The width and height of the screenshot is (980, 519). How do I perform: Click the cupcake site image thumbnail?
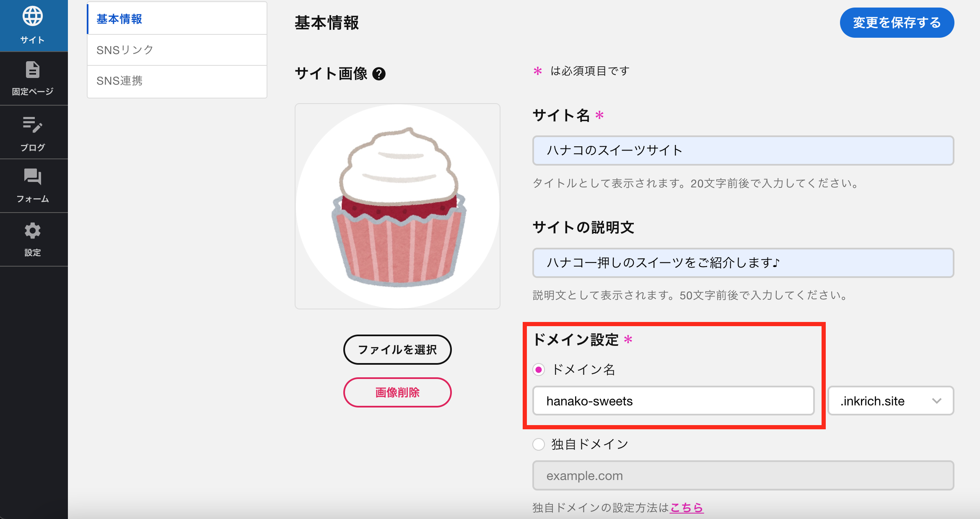pyautogui.click(x=397, y=206)
